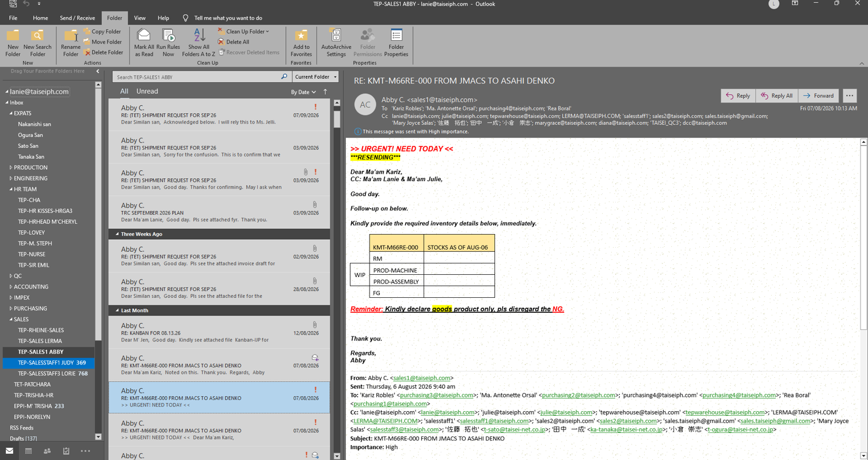Screen dimensions: 868x460
Task: Run Rules Now
Action: pos(168,43)
